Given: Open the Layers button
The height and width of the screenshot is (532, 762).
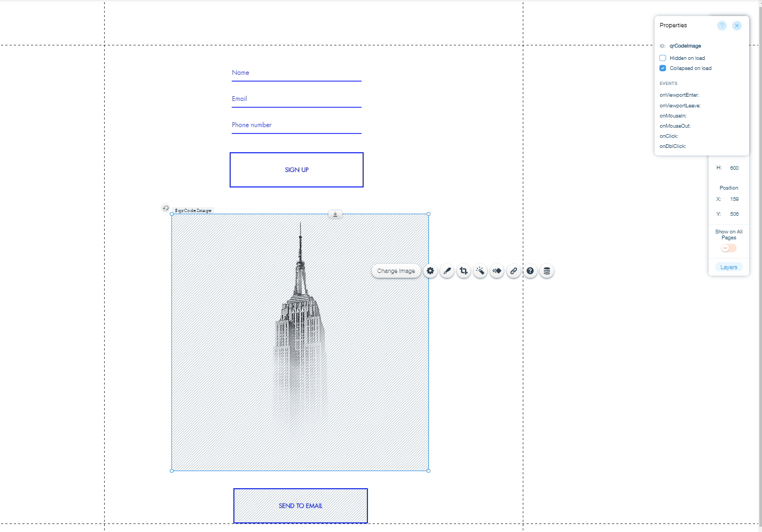Looking at the screenshot, I should pos(728,267).
